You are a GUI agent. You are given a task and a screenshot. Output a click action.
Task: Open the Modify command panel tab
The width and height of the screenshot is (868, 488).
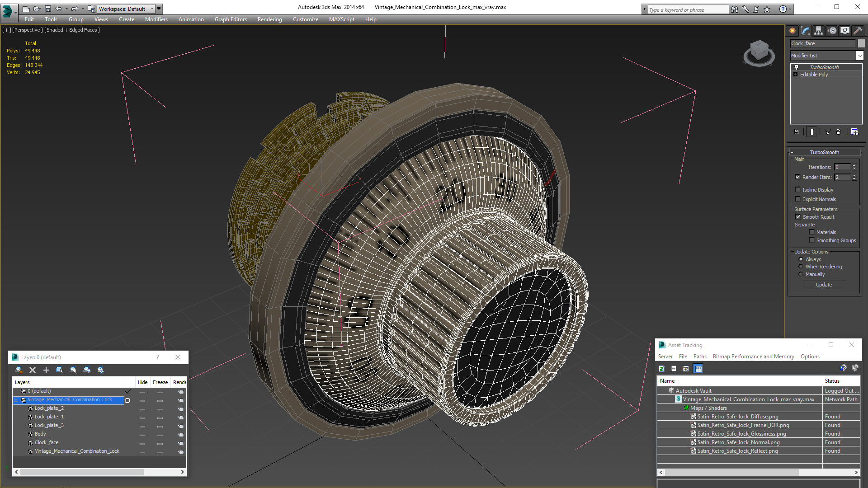click(806, 31)
